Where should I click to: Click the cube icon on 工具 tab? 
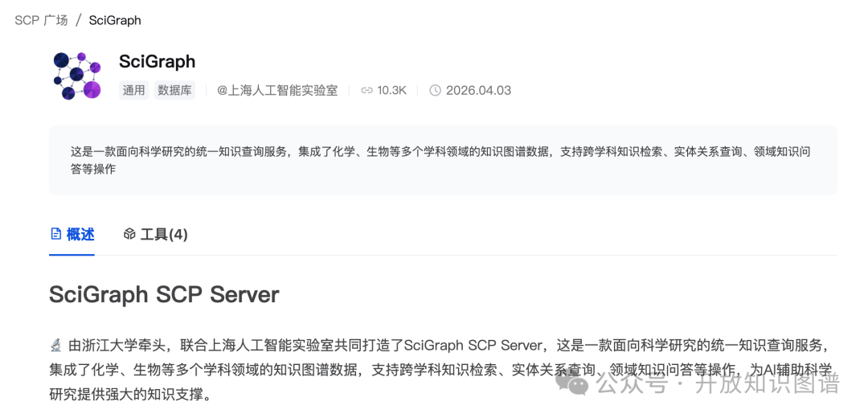click(129, 234)
